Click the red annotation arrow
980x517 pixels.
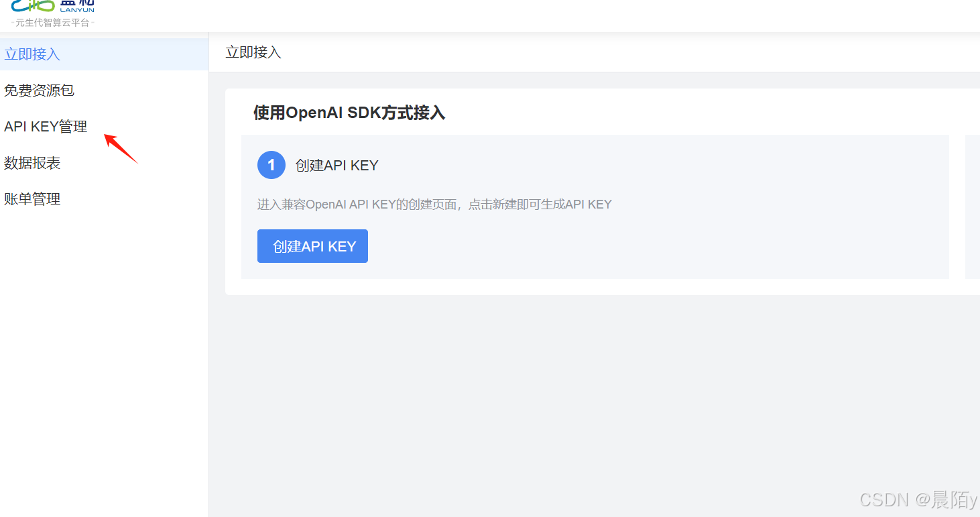pyautogui.click(x=122, y=149)
